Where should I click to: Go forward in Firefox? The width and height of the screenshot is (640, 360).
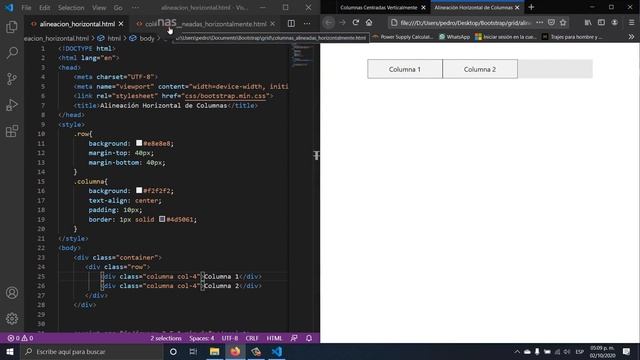[342, 23]
